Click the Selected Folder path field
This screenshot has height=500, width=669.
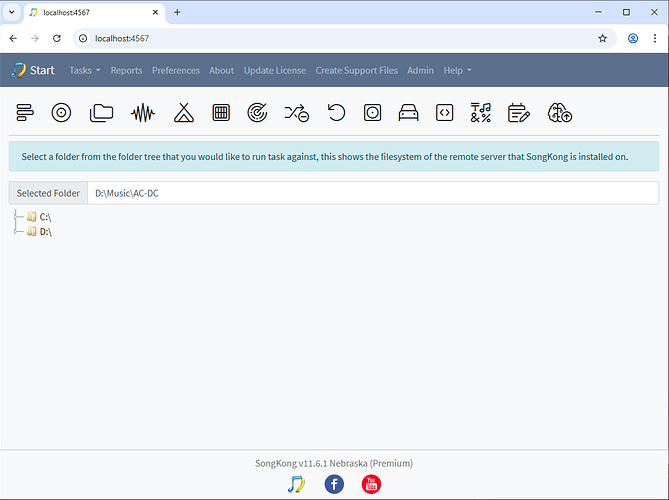373,193
